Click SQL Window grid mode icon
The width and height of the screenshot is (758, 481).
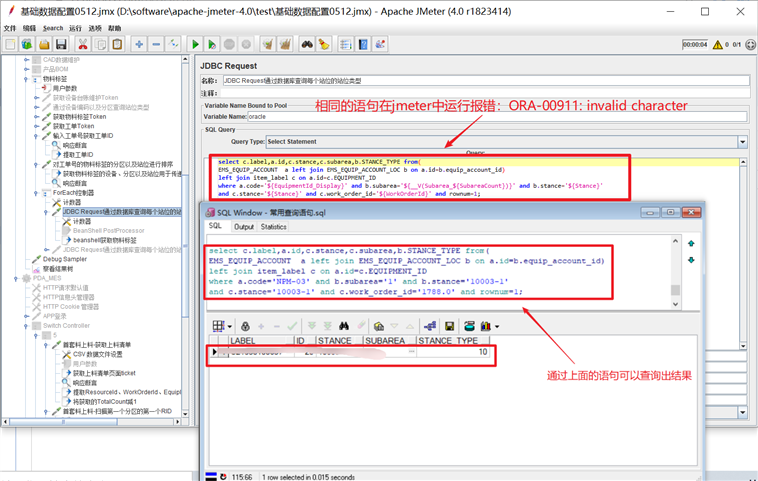(x=219, y=326)
